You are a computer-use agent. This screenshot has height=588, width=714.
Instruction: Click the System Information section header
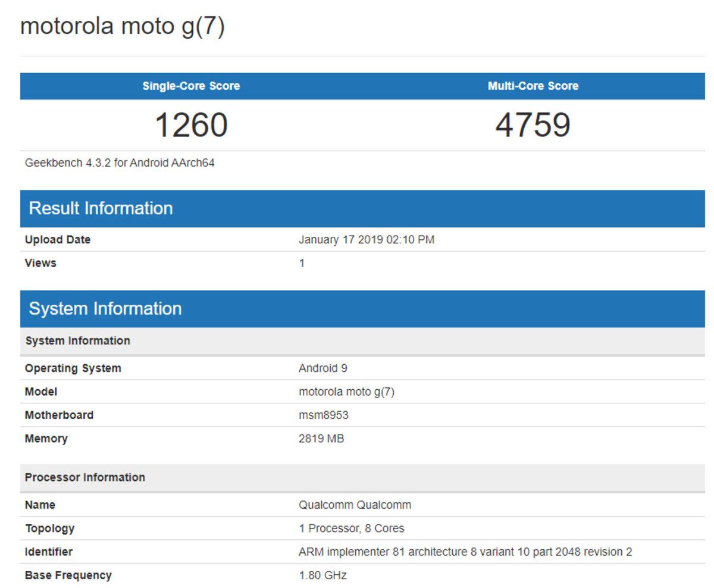click(x=105, y=308)
